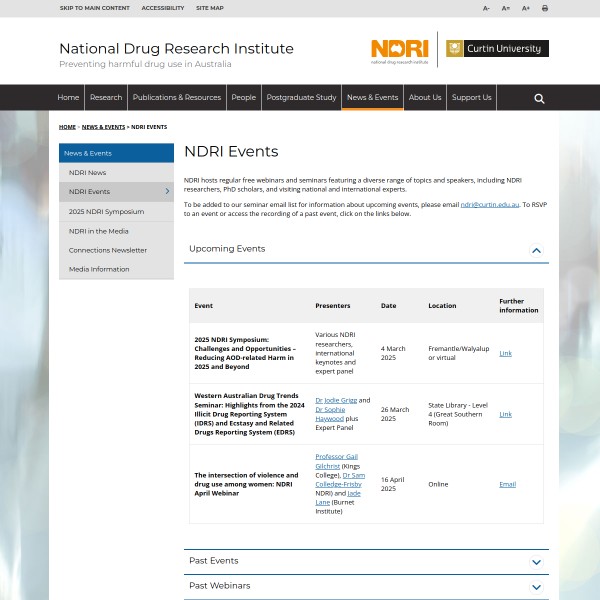The height and width of the screenshot is (600, 600).
Task: Click the search magnifier icon
Action: point(539,98)
